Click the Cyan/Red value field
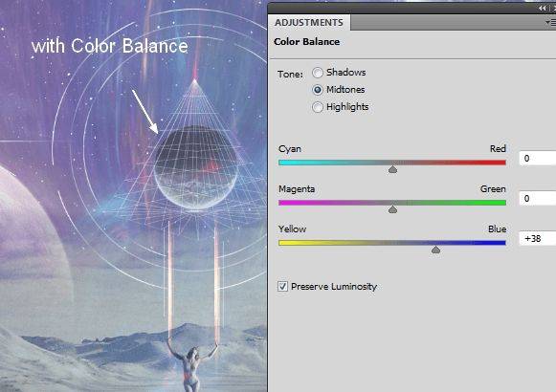Screen dimensions: 556x392 tap(538, 159)
